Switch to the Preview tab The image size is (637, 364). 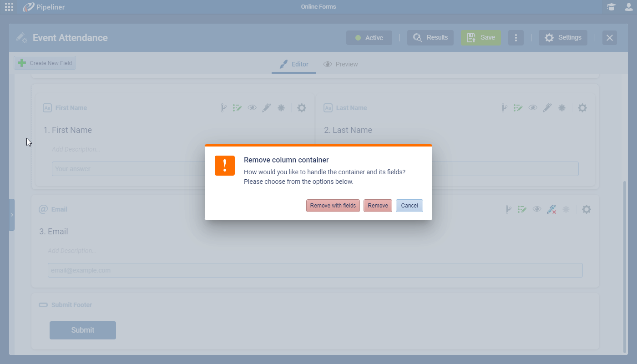coord(341,64)
